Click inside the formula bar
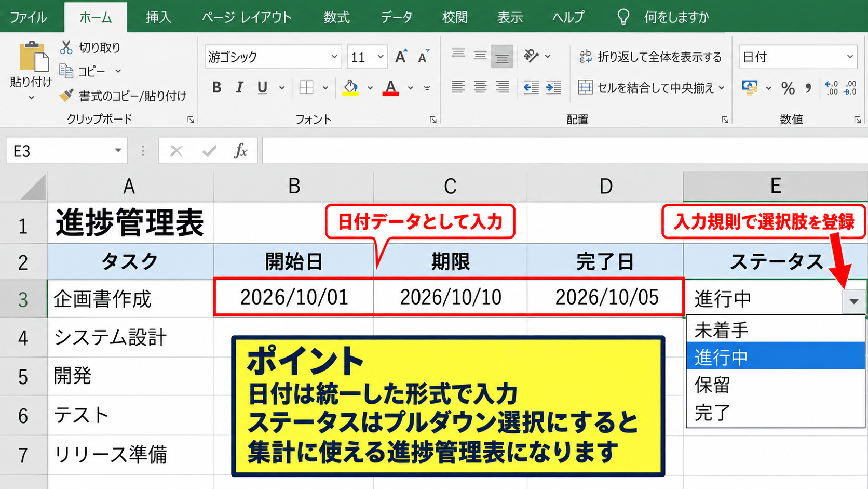This screenshot has height=489, width=868. coord(565,151)
